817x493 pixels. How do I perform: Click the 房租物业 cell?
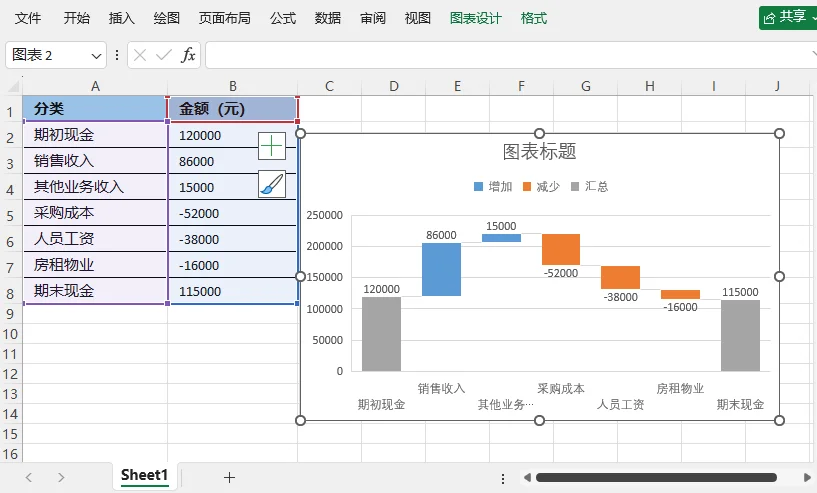tap(95, 265)
